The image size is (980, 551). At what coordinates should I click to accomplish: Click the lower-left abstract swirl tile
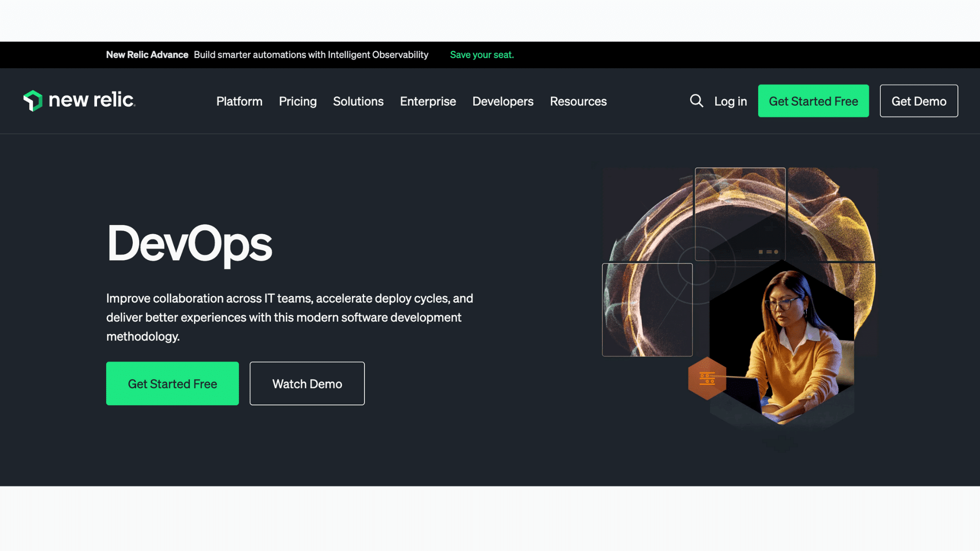[x=647, y=310]
